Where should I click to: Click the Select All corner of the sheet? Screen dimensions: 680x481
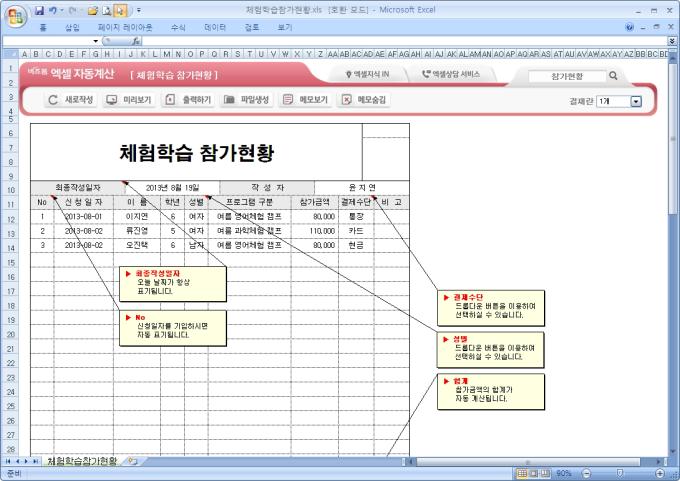tap(10, 54)
